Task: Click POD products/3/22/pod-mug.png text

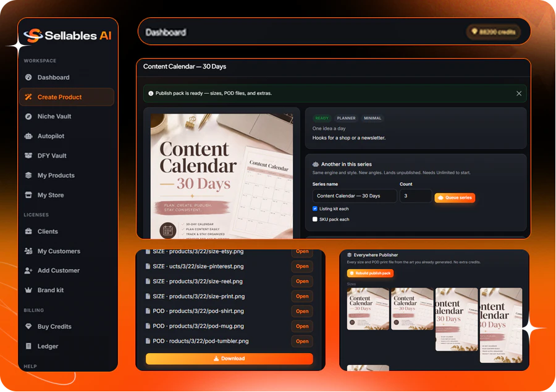Action: tap(198, 326)
